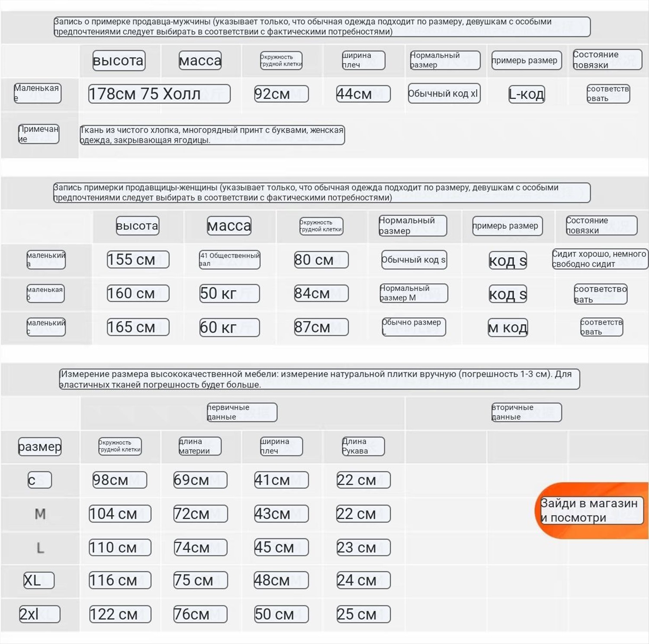Select the 'вторичные данные' column group header
Screen dimensions: 649x644
(527, 412)
